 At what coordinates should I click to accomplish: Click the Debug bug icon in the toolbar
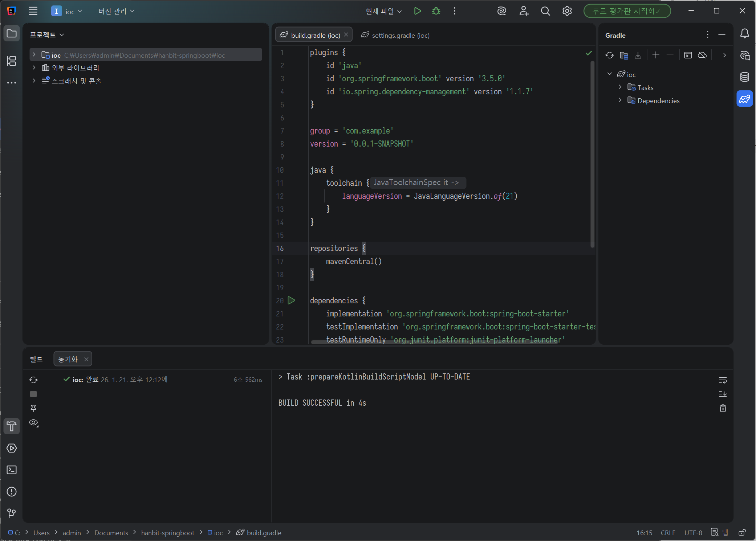(436, 11)
